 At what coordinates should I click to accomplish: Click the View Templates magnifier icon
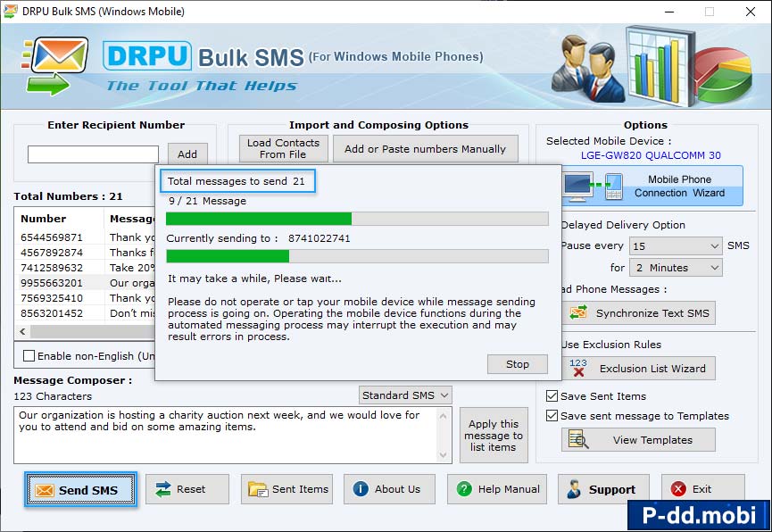click(579, 440)
